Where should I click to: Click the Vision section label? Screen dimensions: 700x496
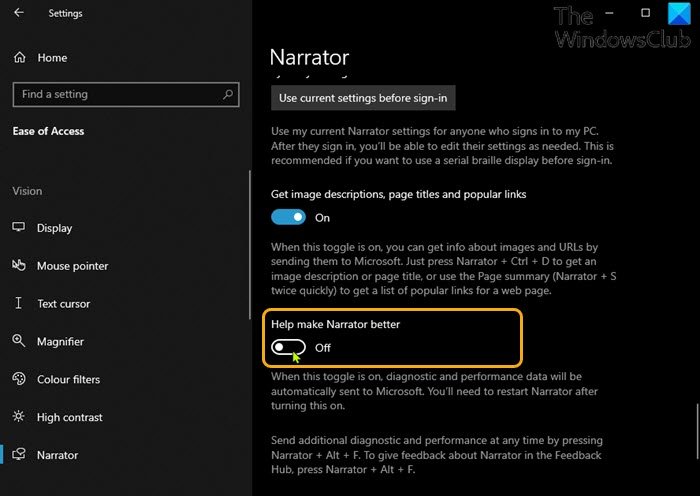[x=27, y=191]
